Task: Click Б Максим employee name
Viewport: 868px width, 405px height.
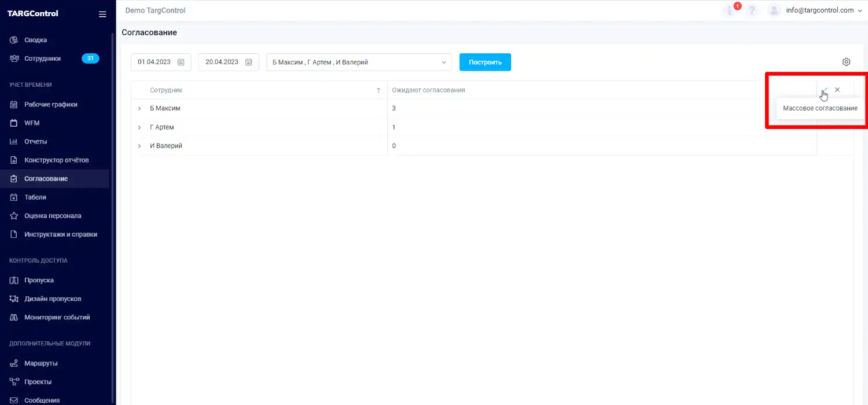Action: pyautogui.click(x=165, y=109)
